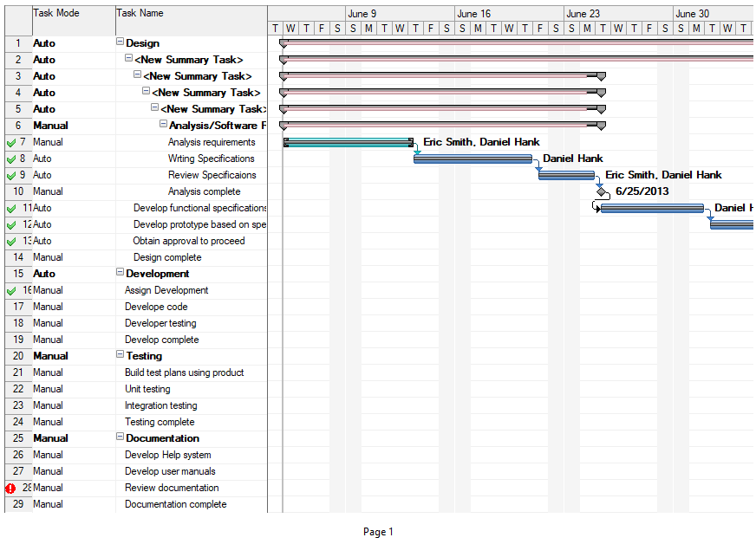The height and width of the screenshot is (557, 756).
Task: Click the checkmark indicator on row 11
Action: [x=10, y=209]
